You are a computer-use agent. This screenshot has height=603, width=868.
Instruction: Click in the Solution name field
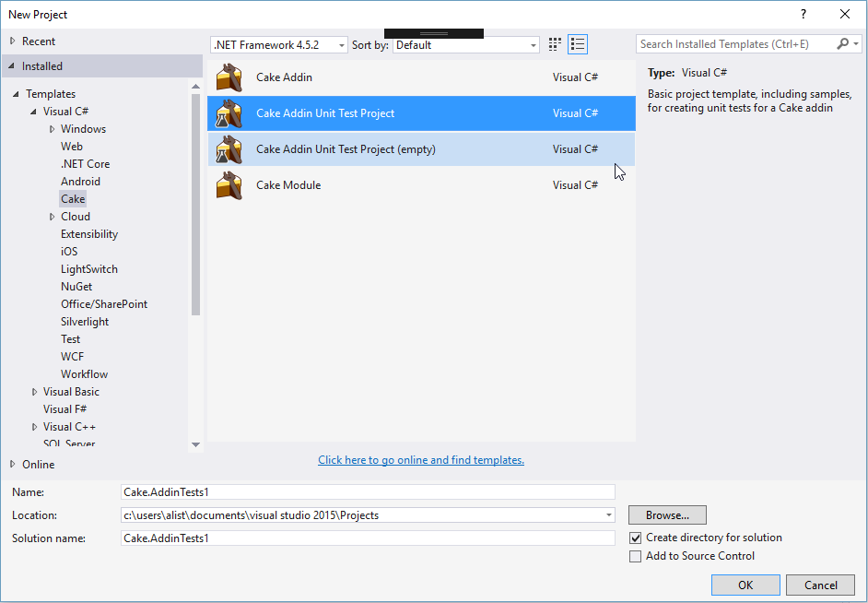point(368,538)
